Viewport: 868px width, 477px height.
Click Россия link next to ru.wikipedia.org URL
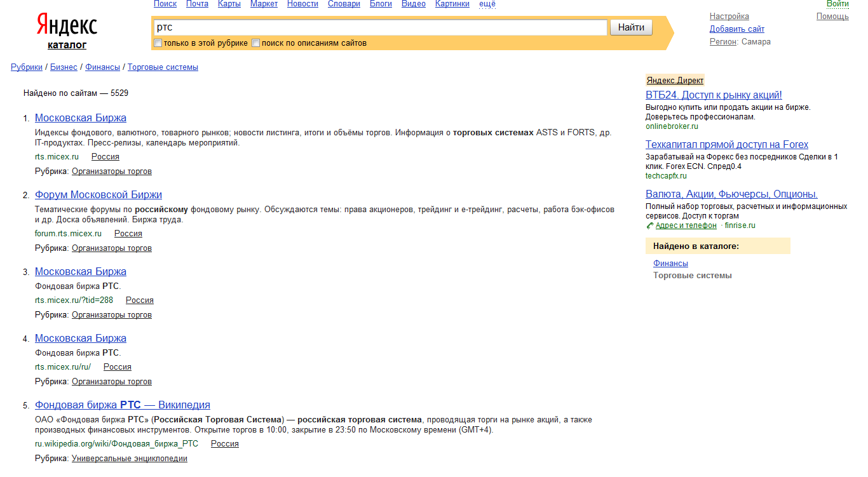(225, 444)
